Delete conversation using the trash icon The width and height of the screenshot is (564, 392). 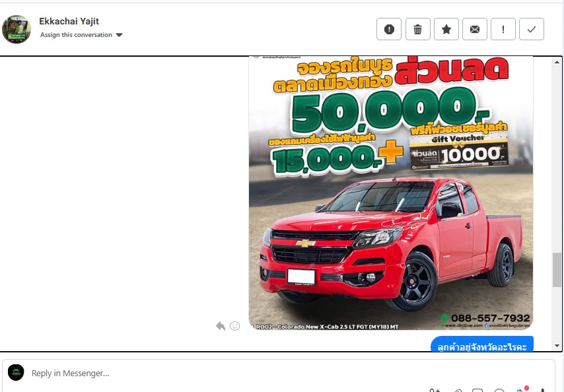click(417, 29)
